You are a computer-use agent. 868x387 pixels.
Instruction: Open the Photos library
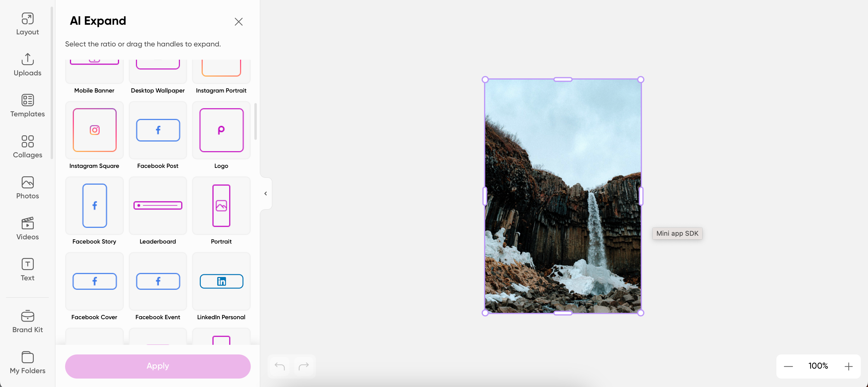click(27, 188)
